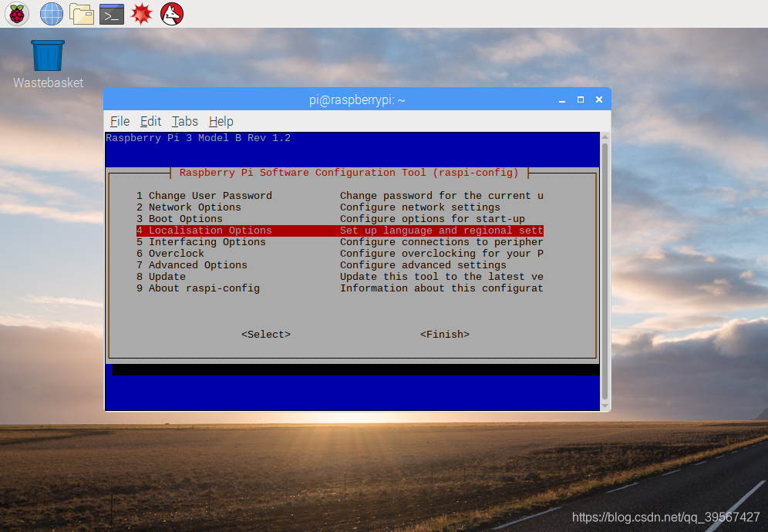The height and width of the screenshot is (532, 768).
Task: Click the <Select> button
Action: click(266, 335)
